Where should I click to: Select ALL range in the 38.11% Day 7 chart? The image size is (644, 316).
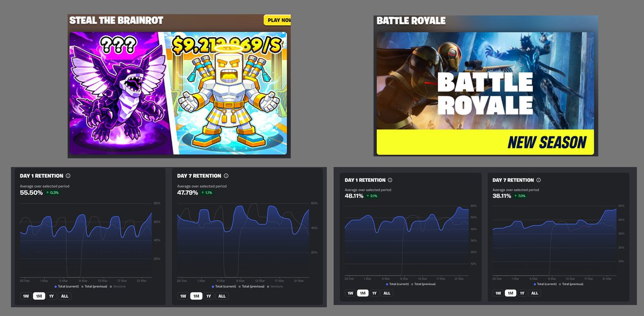534,293
